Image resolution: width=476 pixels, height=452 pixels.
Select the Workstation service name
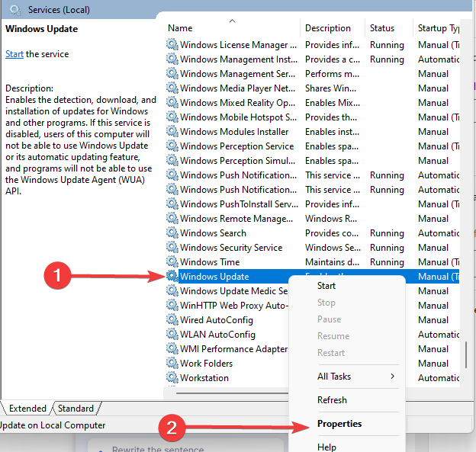[204, 378]
